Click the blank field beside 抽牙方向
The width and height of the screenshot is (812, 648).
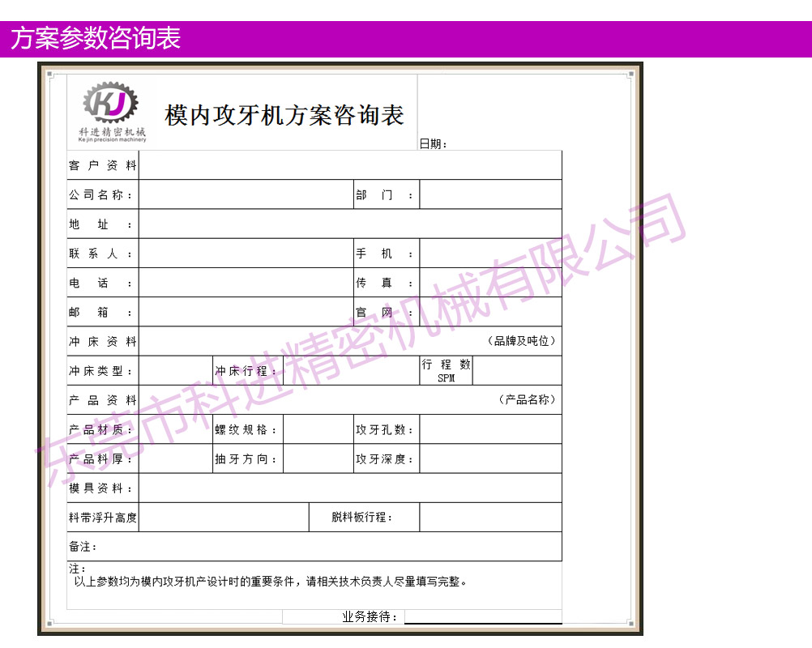[x=318, y=458]
